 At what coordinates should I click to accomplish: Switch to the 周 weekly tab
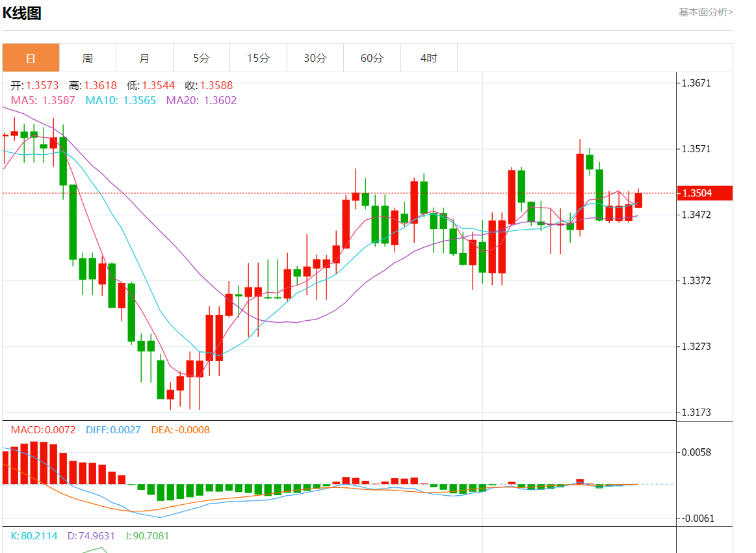87,58
